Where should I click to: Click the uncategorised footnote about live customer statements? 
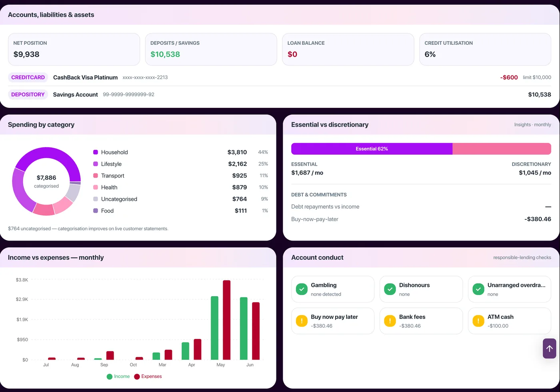point(88,229)
